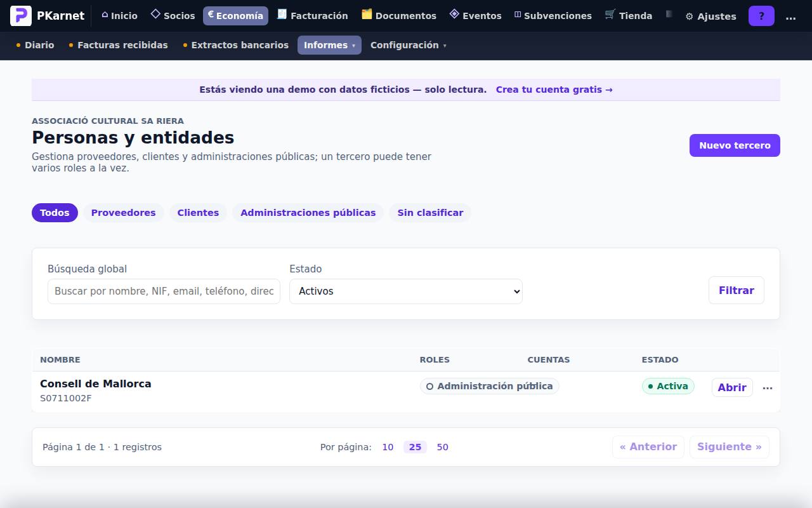Open the Tienda section
Image resolution: width=812 pixels, height=508 pixels.
pos(629,16)
